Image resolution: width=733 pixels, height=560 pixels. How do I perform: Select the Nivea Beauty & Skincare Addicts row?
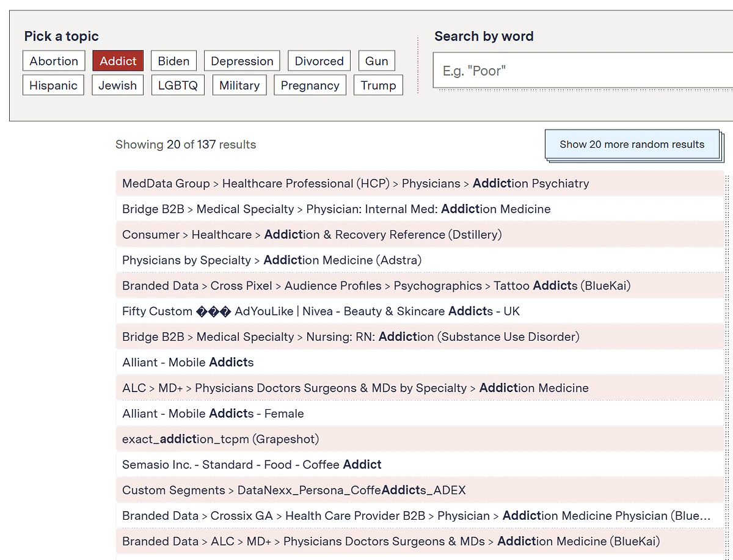coord(419,311)
